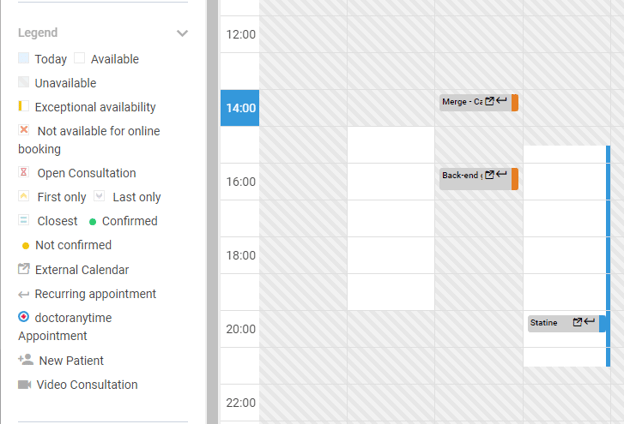Select the highlighted 14:00 time label
Screen dimensions: 624x424
point(240,108)
